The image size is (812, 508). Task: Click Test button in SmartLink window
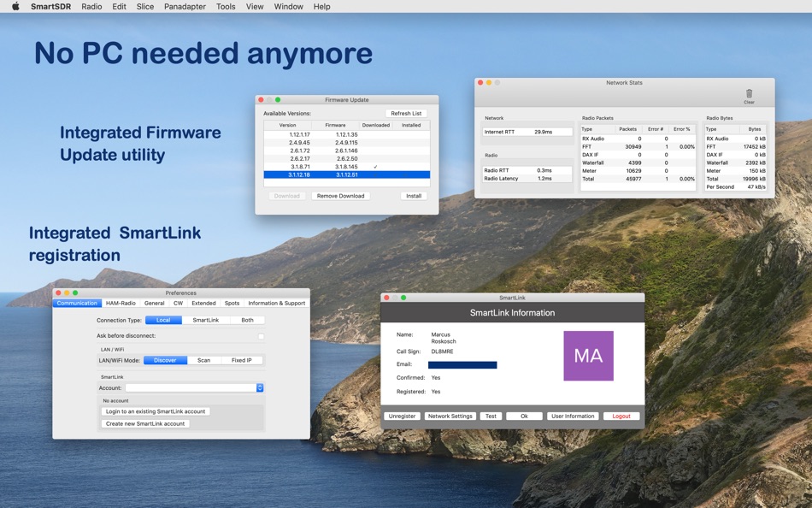click(x=491, y=416)
